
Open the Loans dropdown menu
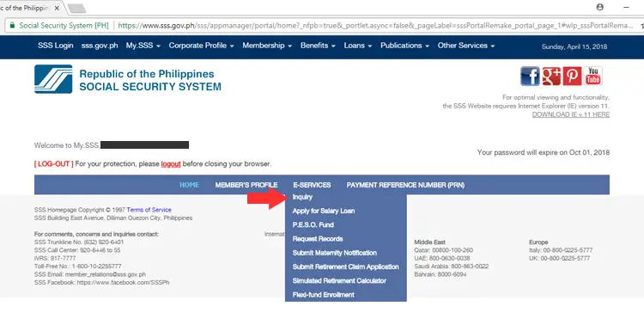(x=358, y=46)
